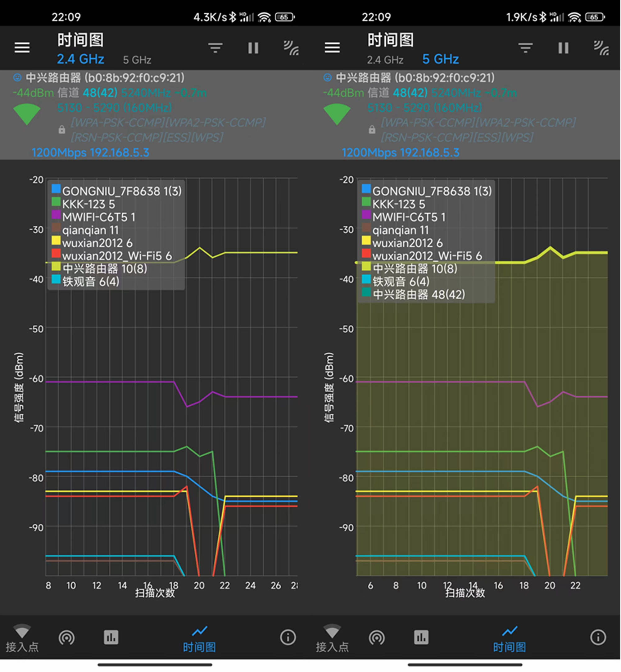Tap wireless scan icon at right header
This screenshot has height=672, width=621.
coord(601,48)
